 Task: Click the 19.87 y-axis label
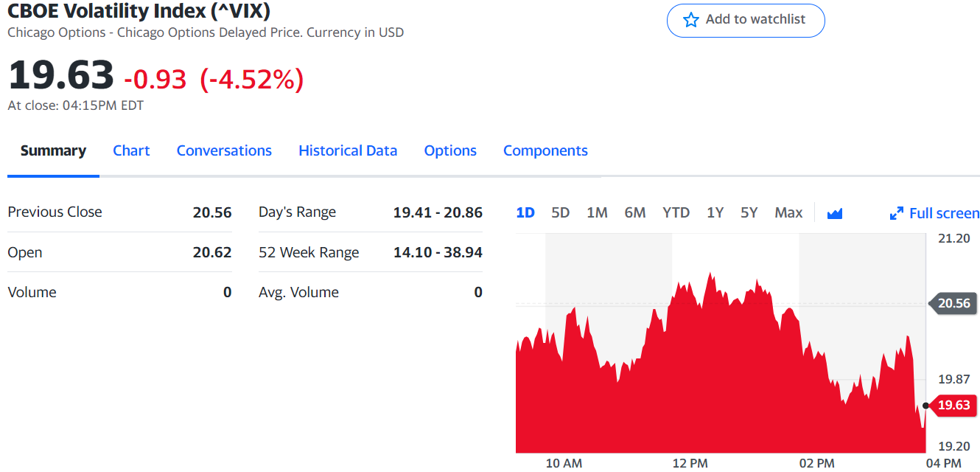[x=953, y=379]
